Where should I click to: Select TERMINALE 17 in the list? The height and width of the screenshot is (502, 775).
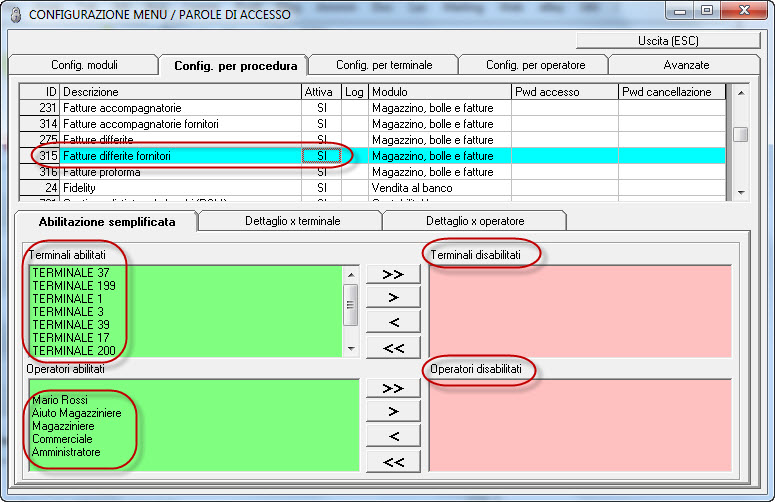coord(71,337)
